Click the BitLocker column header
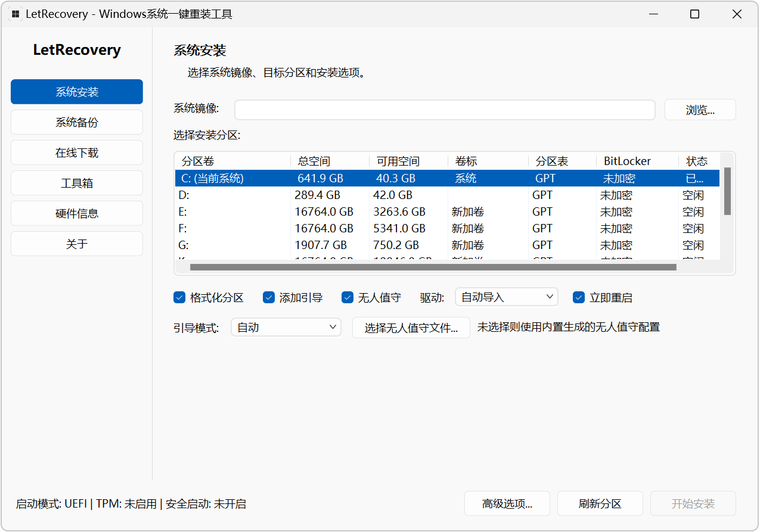Viewport: 760px width, 532px height. click(x=637, y=161)
